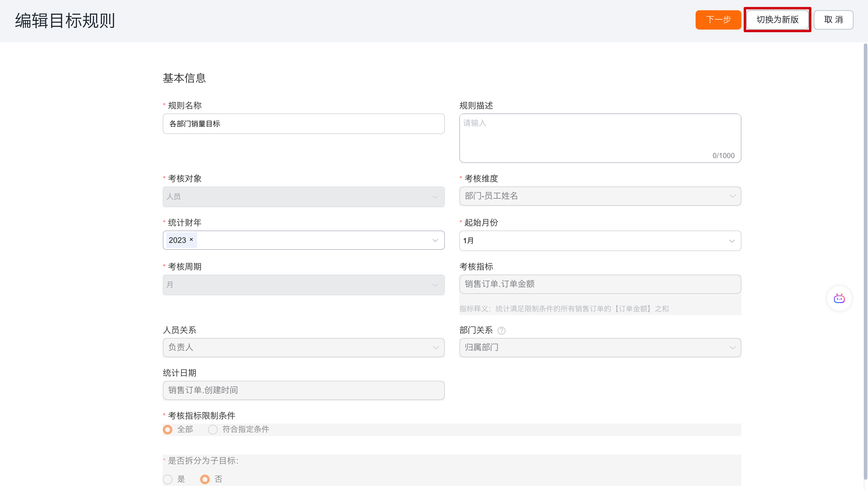Viewport: 868px width, 490px height.
Task: Expand the 人员关系 dropdown showing 负责人
Action: [303, 347]
